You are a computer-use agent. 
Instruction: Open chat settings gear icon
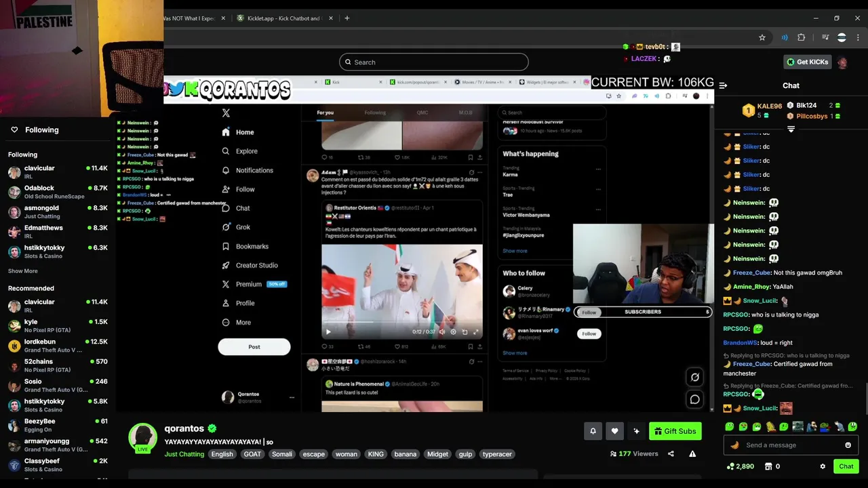pyautogui.click(x=823, y=466)
